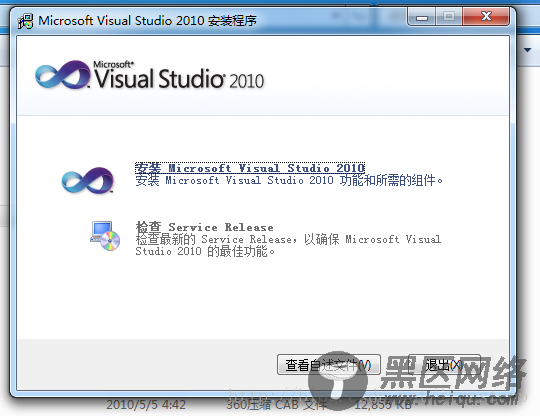This screenshot has width=540, height=416.
Task: Close the Visual Studio 2010 setup window
Action: tap(486, 17)
